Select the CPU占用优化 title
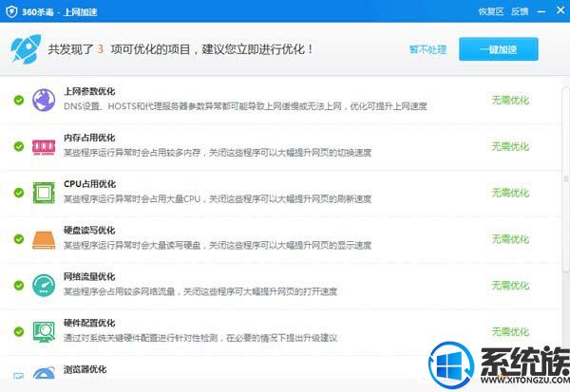The height and width of the screenshot is (392, 570). tap(90, 184)
